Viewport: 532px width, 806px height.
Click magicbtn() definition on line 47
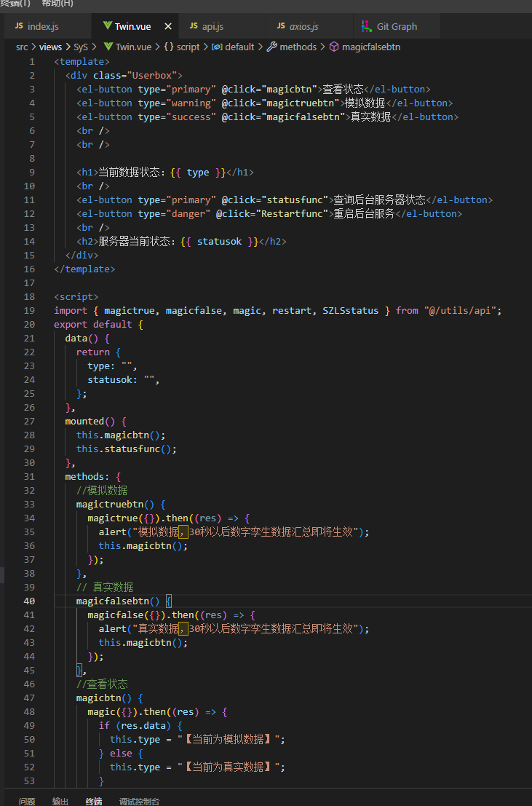104,698
